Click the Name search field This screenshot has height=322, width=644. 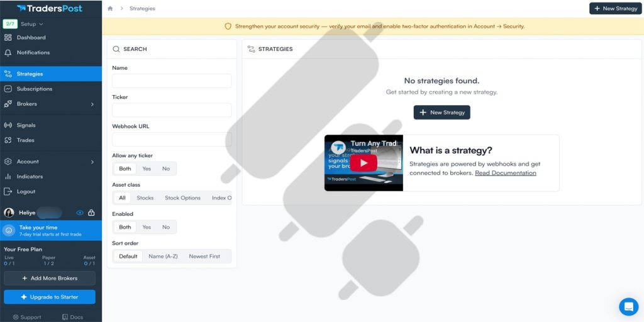click(172, 81)
